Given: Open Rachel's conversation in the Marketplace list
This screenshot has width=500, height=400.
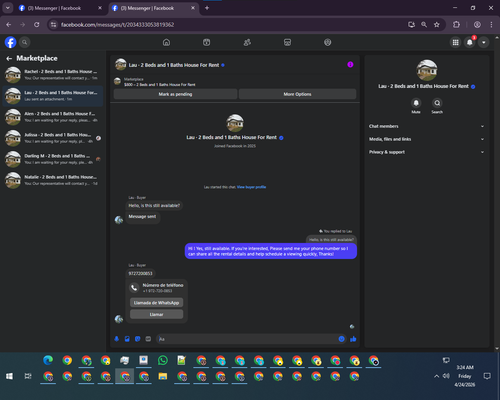Looking at the screenshot, I should (x=53, y=75).
